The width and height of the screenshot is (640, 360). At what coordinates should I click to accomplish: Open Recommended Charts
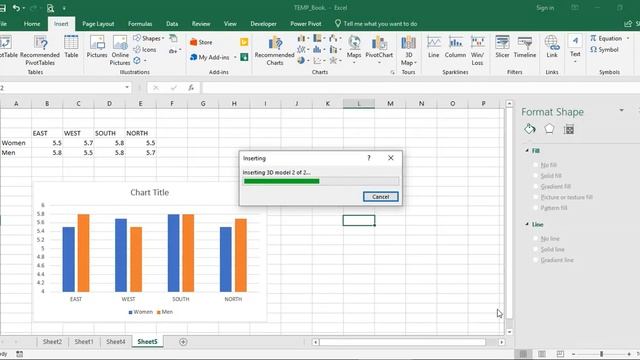pyautogui.click(x=274, y=50)
